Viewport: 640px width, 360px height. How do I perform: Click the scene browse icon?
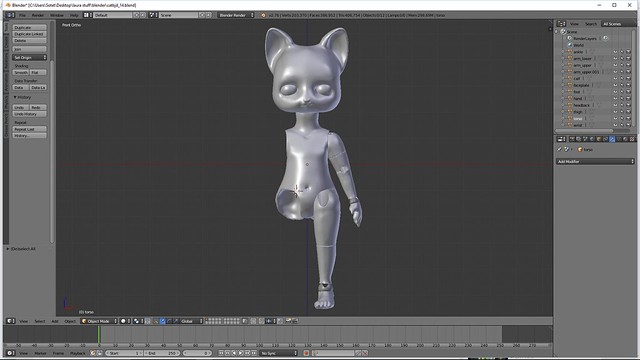(153, 15)
